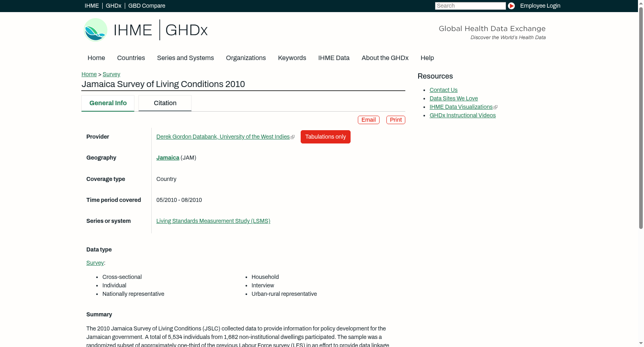This screenshot has width=644, height=347.
Task: Open About the GHDx menu
Action: pyautogui.click(x=385, y=58)
